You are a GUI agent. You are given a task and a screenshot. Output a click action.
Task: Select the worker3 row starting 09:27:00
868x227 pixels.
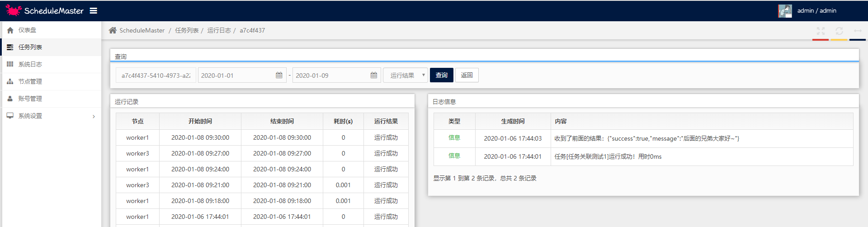tap(262, 153)
